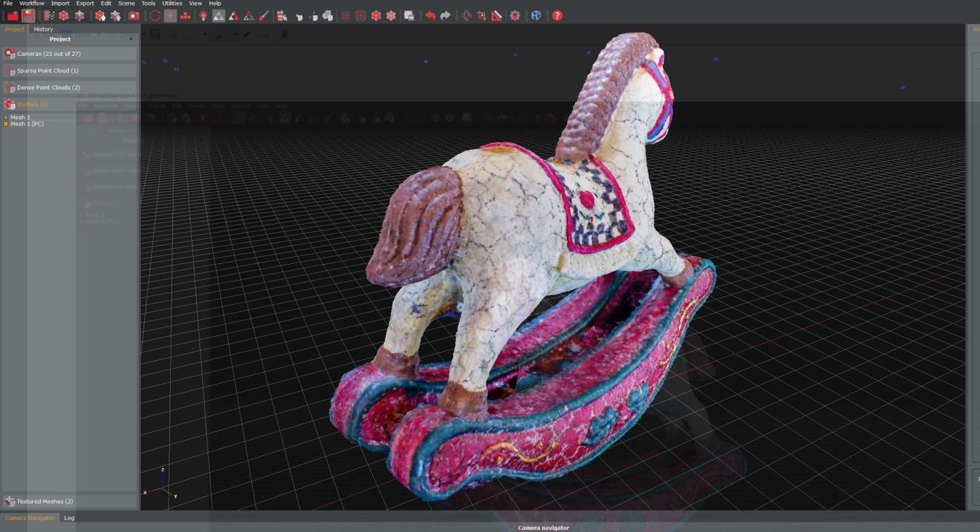Show the textured mesh cube icon

point(391,16)
